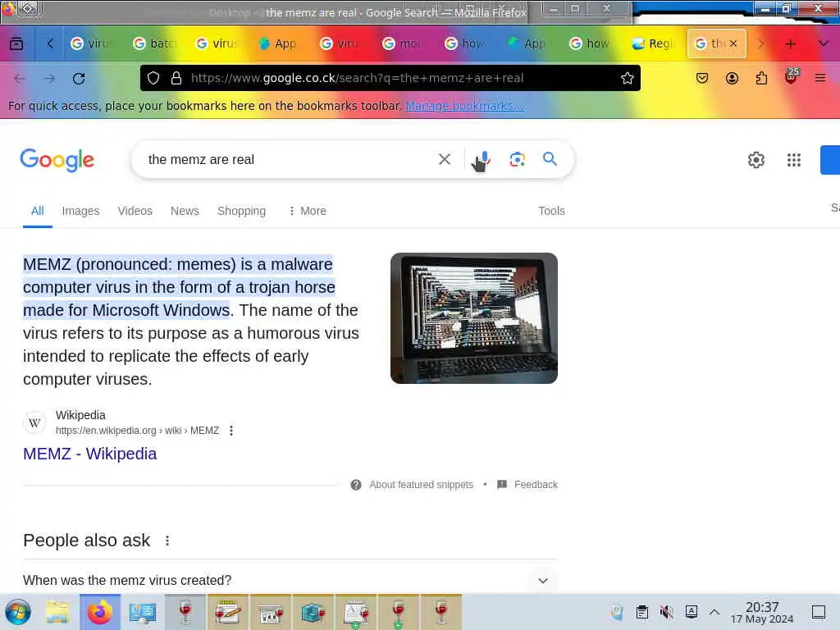This screenshot has height=630, width=840.
Task: Switch to Shopping results tab
Action: (x=242, y=211)
